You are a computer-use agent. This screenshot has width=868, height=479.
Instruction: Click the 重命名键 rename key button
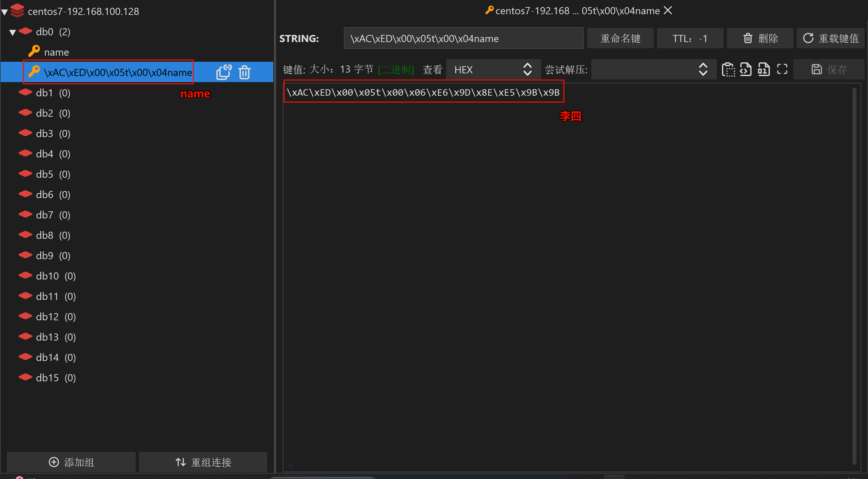pyautogui.click(x=620, y=39)
